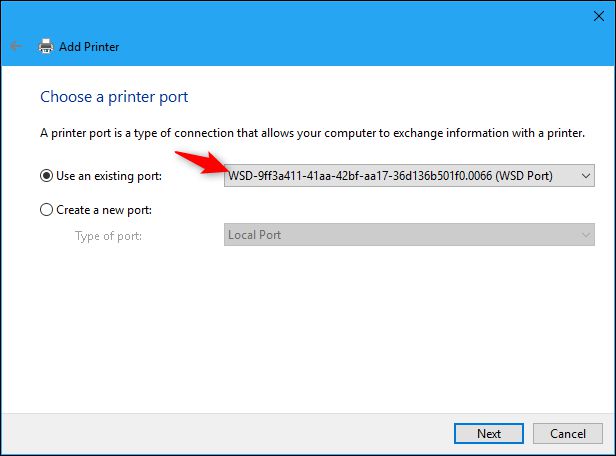The width and height of the screenshot is (616, 456).
Task: Click the printer icon beside Add Printer
Action: tap(45, 46)
